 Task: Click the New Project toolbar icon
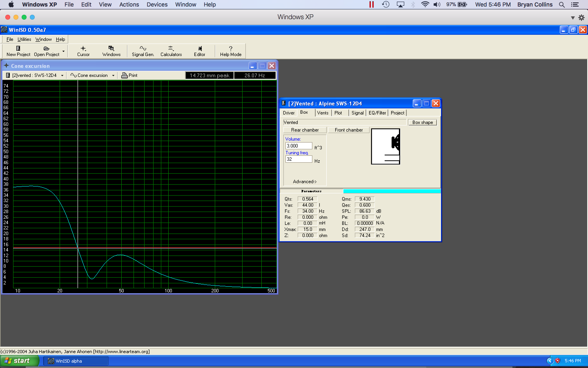(x=18, y=48)
